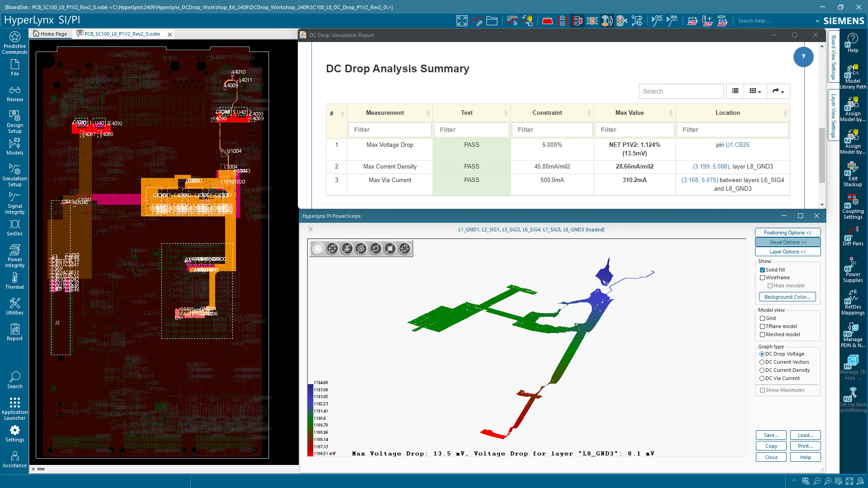Open the Edit Stackup panel
Screen dimensions: 868x488
coord(853,174)
